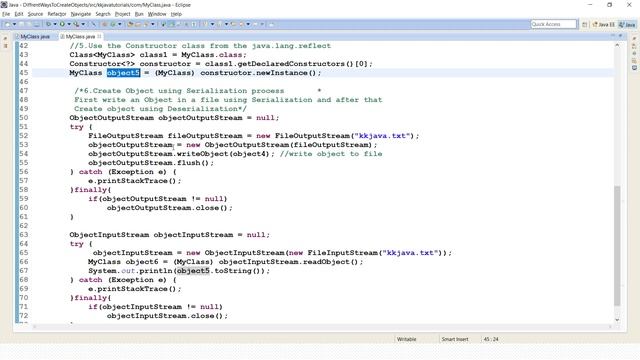This screenshot has width=640, height=360.
Task: Click the New file toolbar icon
Action: click(7, 24)
